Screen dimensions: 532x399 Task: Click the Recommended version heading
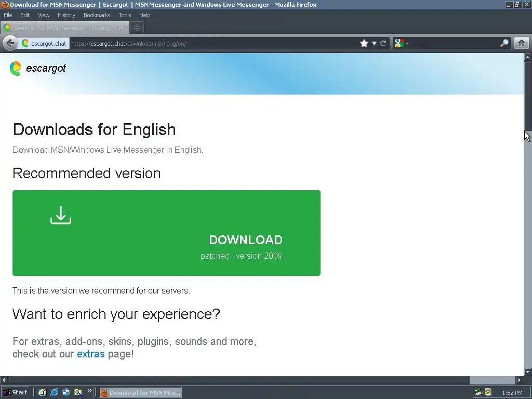[x=87, y=173]
